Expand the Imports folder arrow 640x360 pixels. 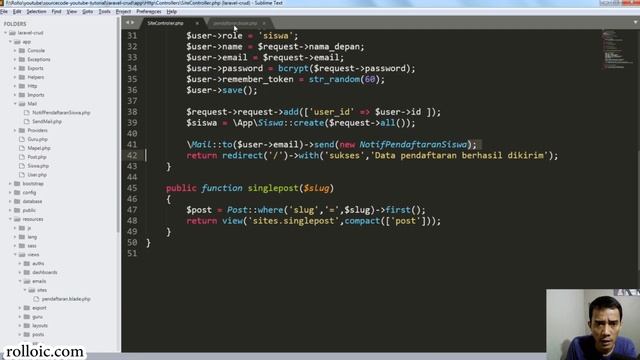(x=16, y=95)
